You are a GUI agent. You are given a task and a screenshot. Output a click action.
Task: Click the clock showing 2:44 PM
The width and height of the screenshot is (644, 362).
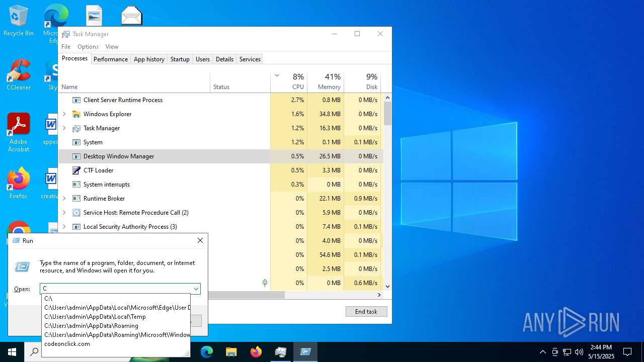click(601, 347)
